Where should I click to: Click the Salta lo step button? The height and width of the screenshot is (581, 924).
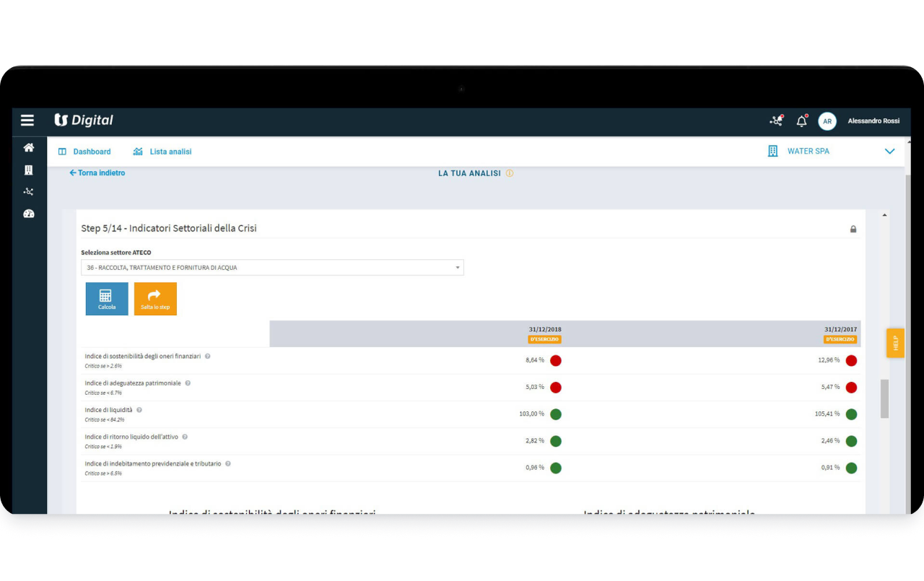tap(155, 299)
